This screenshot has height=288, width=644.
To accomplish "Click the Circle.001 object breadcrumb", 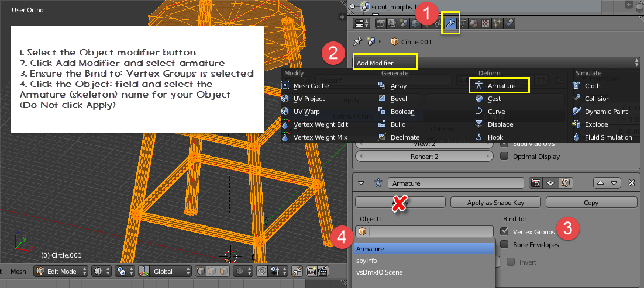I will tap(411, 42).
